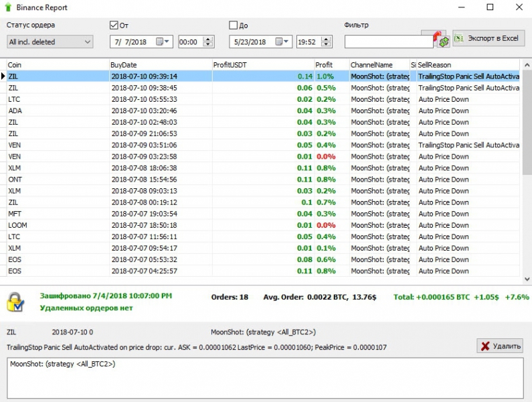Click Зашифровано 7/4/2018 status text
The height and width of the screenshot is (402, 532).
(x=106, y=295)
